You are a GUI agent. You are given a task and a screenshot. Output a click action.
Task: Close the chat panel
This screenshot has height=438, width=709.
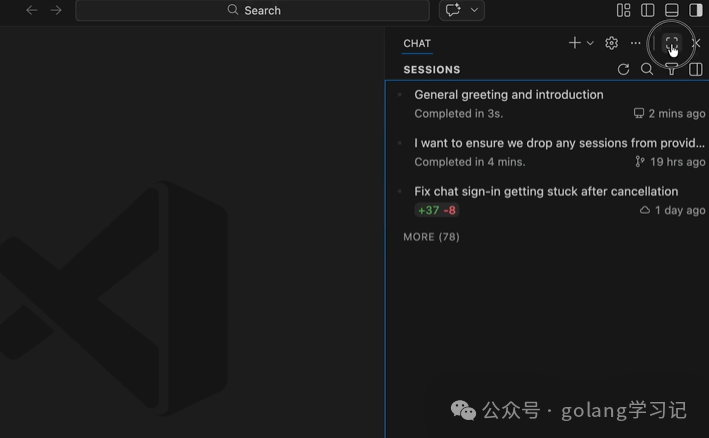(696, 43)
